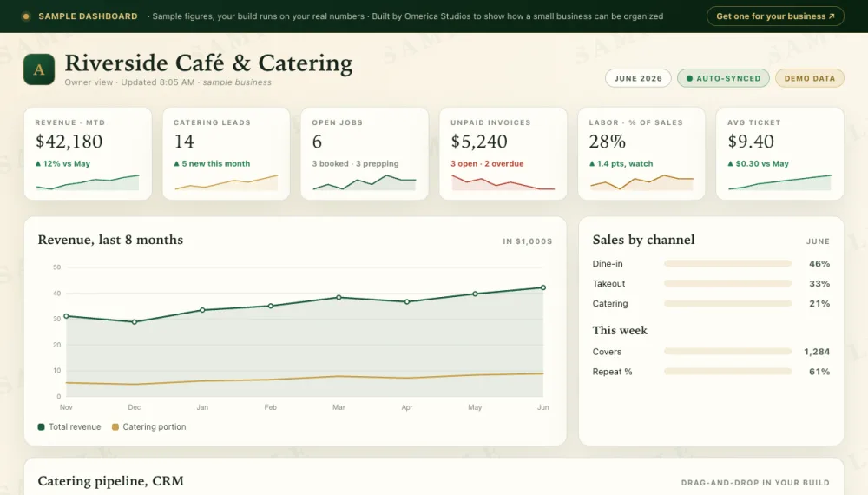Click the Jun data point on revenue chart

coord(543,287)
